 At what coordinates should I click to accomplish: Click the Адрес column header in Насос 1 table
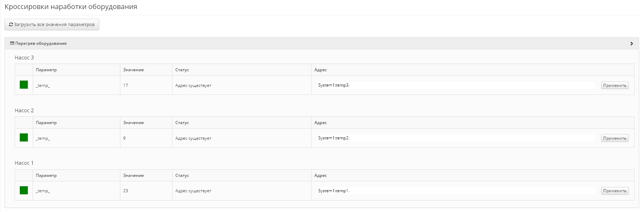pos(321,176)
